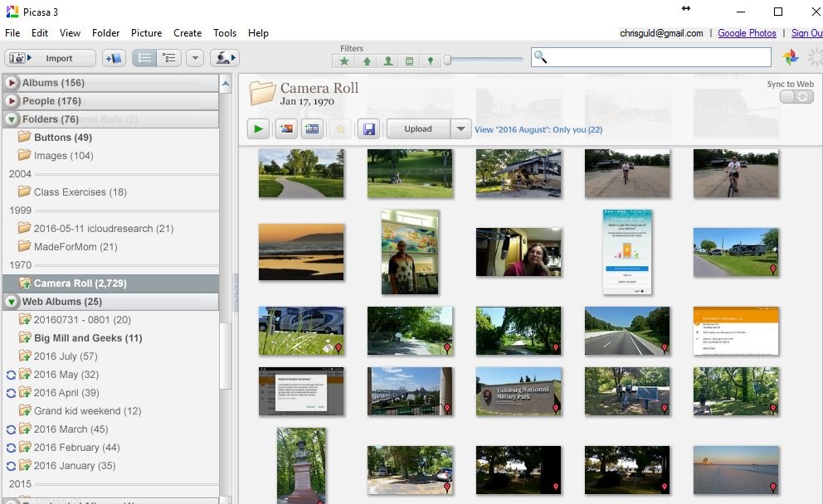823x504 pixels.
Task: Save edited photos to disk icon
Action: [x=368, y=129]
